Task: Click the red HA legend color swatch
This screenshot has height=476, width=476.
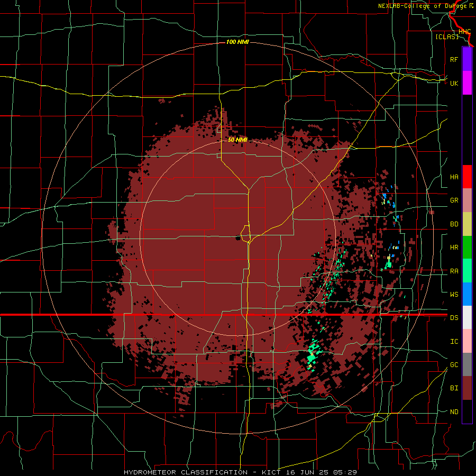Action: (x=467, y=177)
